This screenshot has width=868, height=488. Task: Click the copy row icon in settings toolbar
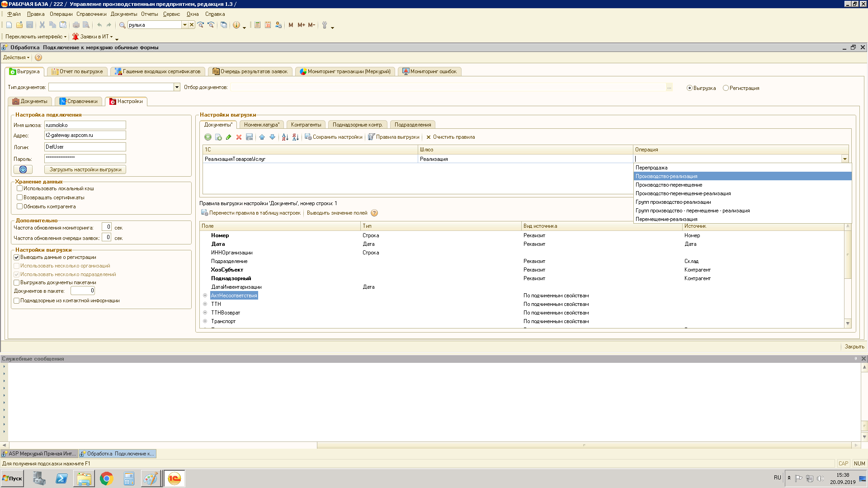pyautogui.click(x=218, y=137)
